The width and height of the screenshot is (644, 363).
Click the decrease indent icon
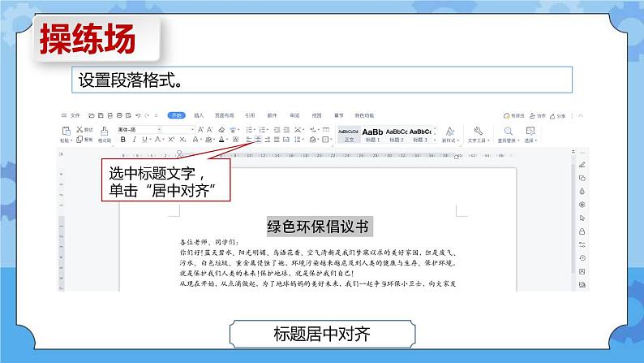(x=277, y=130)
